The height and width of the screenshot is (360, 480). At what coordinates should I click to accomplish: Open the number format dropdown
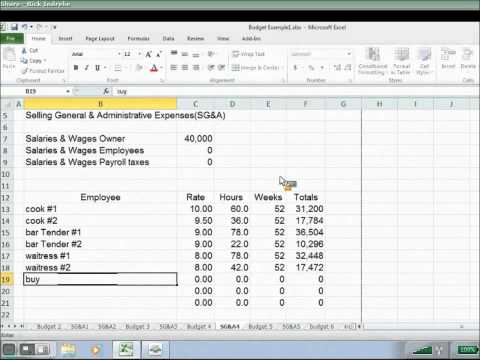tap(349, 54)
